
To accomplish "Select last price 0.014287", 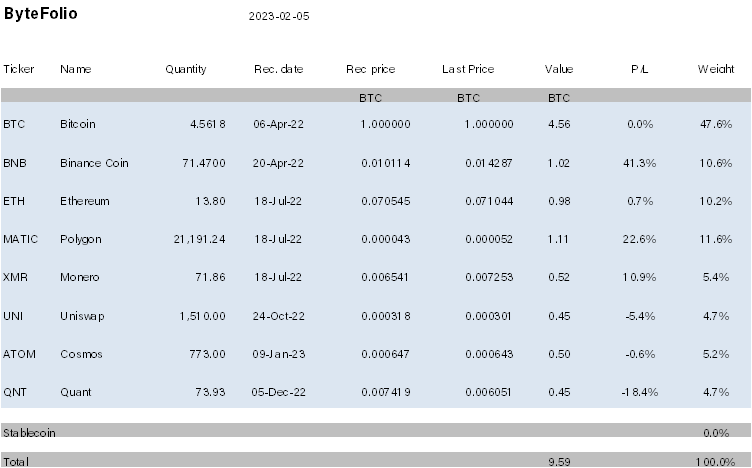I will pyautogui.click(x=489, y=163).
